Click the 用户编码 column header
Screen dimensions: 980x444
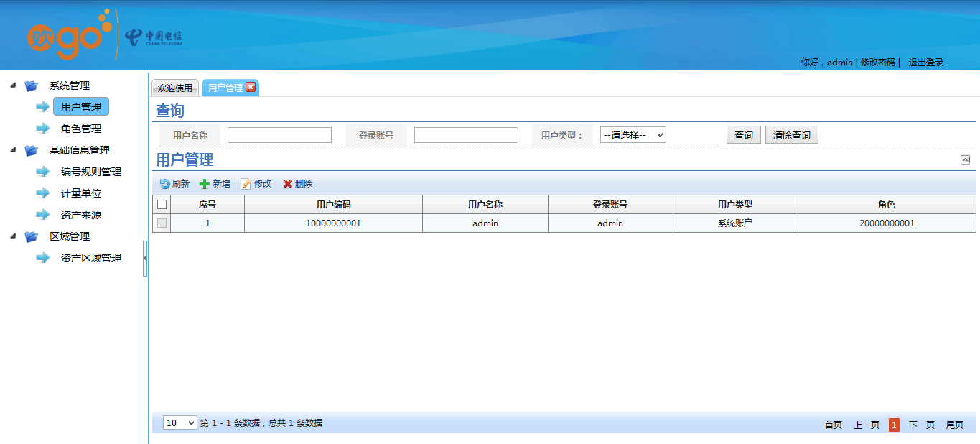tap(333, 205)
